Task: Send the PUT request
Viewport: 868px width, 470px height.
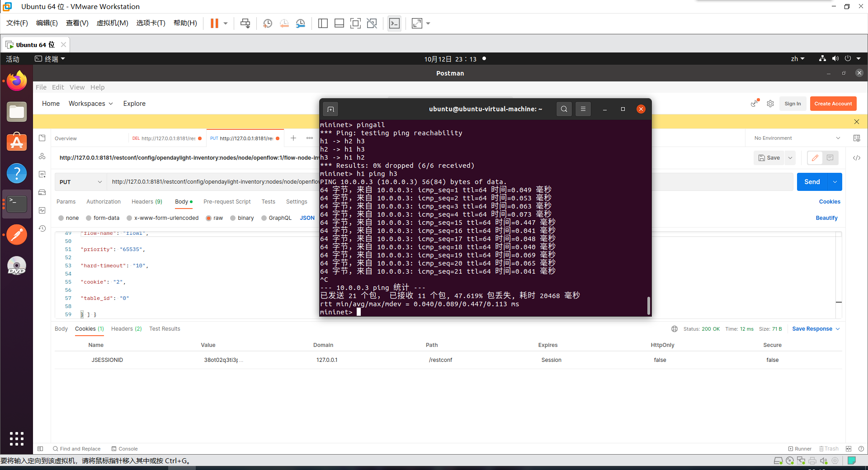Action: (x=812, y=182)
